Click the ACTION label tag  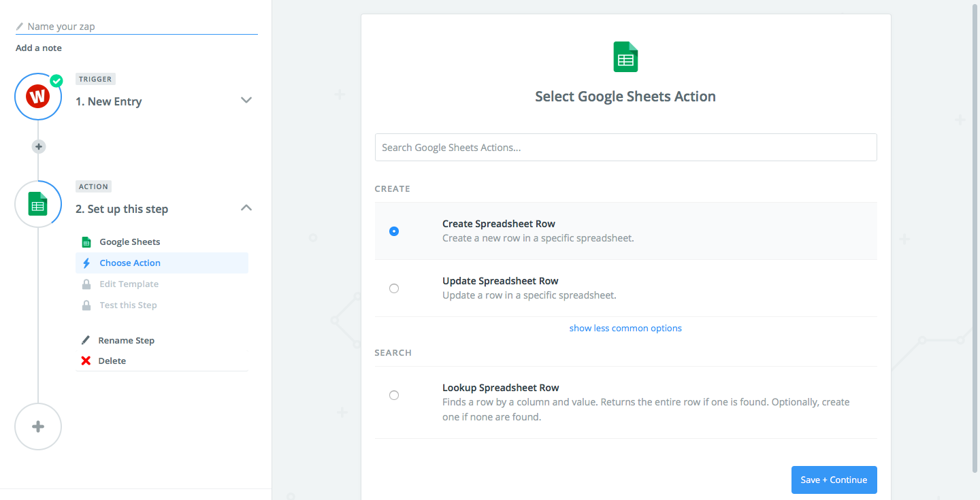93,186
